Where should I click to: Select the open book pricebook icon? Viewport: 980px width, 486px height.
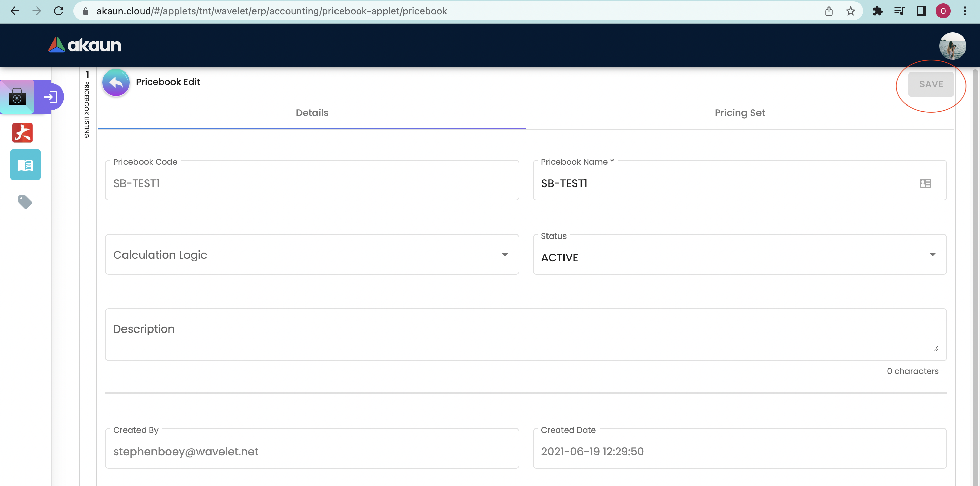[25, 165]
